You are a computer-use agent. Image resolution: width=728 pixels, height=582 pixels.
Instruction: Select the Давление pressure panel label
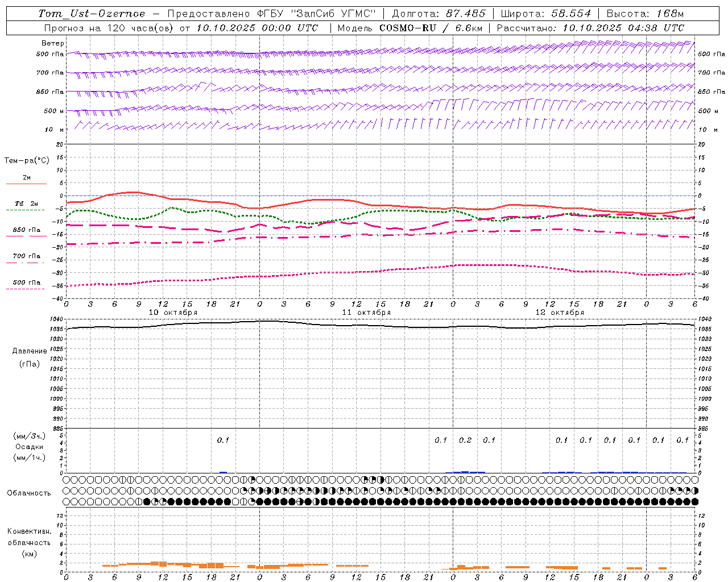[30, 351]
